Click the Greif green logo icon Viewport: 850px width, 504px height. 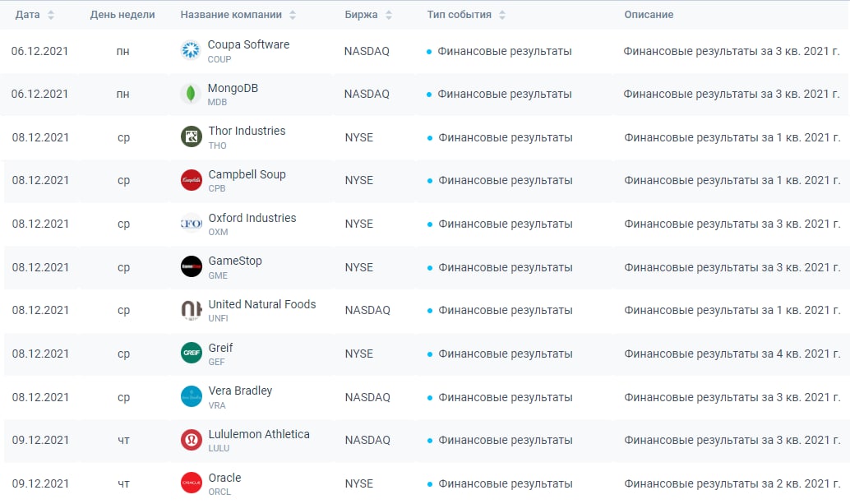(191, 353)
